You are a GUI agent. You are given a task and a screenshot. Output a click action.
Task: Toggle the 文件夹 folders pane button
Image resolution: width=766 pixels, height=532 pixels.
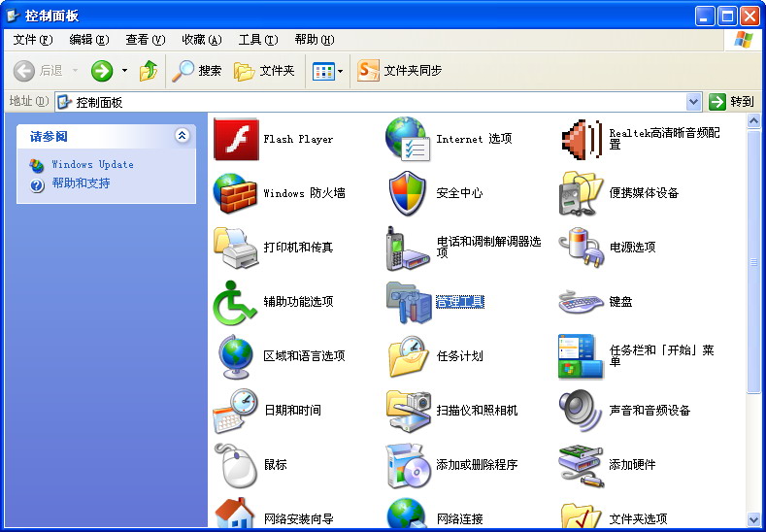click(264, 71)
